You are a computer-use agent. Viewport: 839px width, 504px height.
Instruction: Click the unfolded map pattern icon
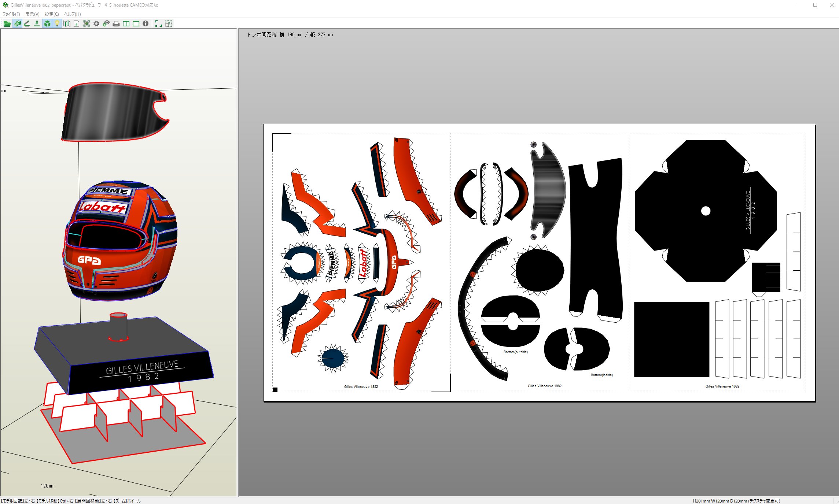67,24
